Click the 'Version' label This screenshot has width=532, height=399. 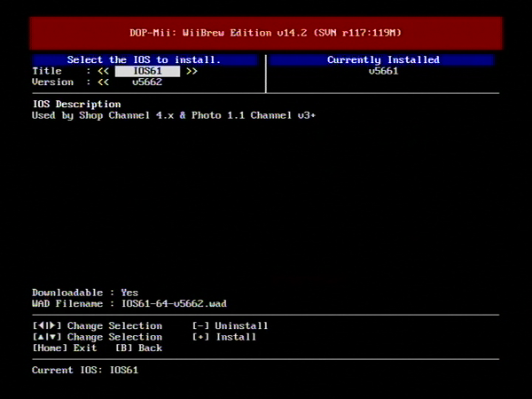click(52, 82)
